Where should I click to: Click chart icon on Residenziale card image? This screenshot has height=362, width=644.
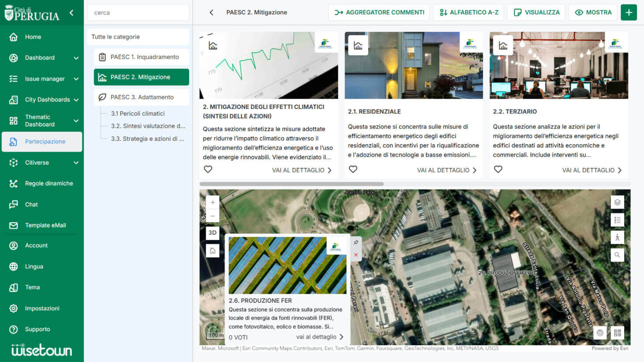pos(358,45)
